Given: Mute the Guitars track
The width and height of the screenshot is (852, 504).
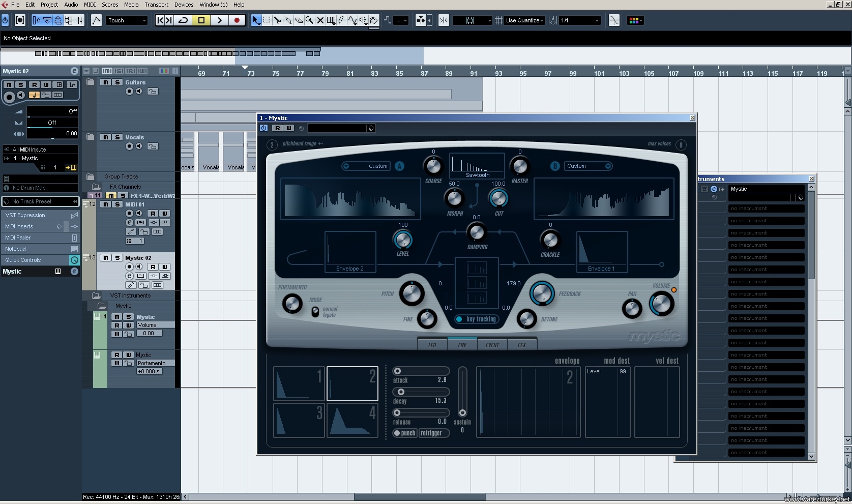Looking at the screenshot, I should [105, 82].
